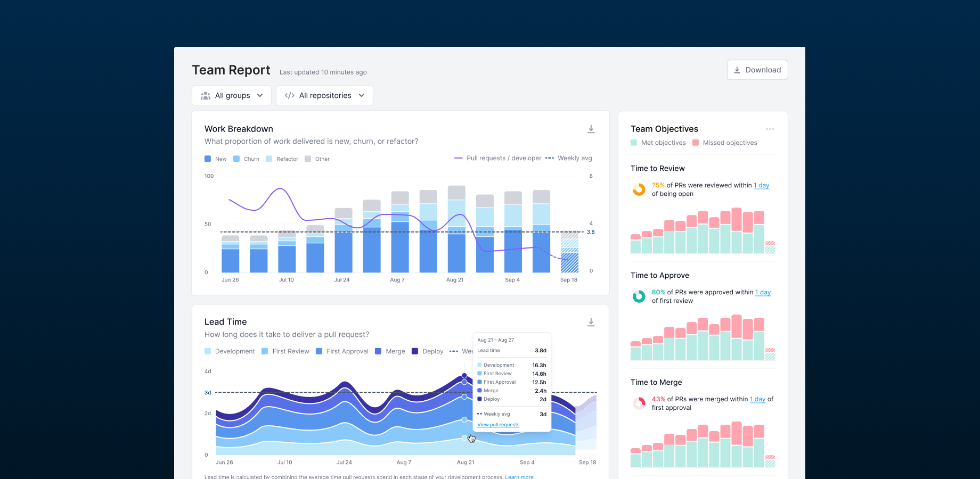This screenshot has height=479, width=980.
Task: Click the Time to Approve donut icon
Action: pos(639,296)
